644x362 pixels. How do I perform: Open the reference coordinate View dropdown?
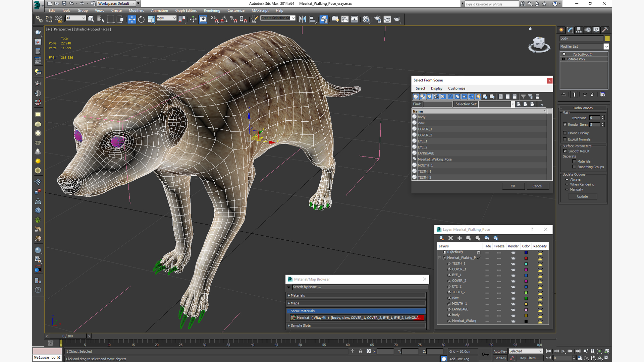pos(166,18)
